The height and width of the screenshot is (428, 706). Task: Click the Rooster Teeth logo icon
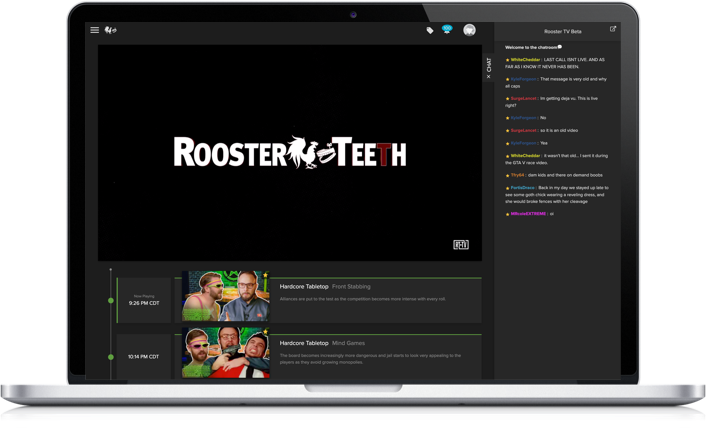(x=110, y=30)
